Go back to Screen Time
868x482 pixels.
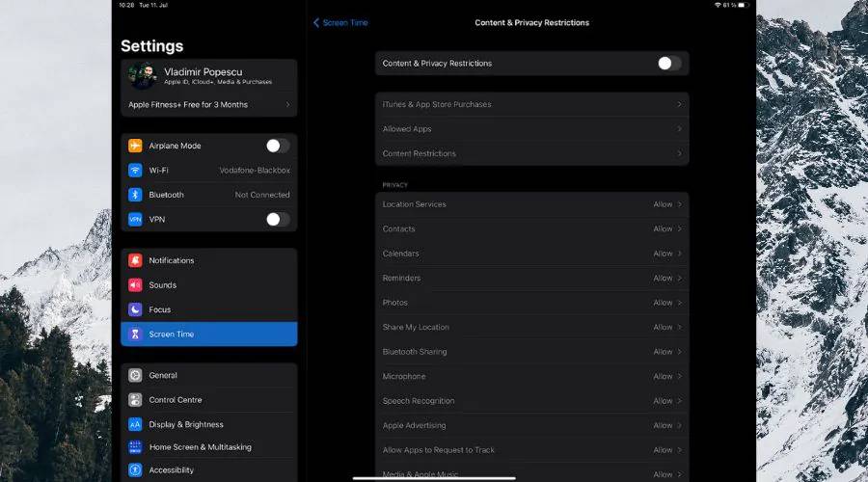click(340, 23)
